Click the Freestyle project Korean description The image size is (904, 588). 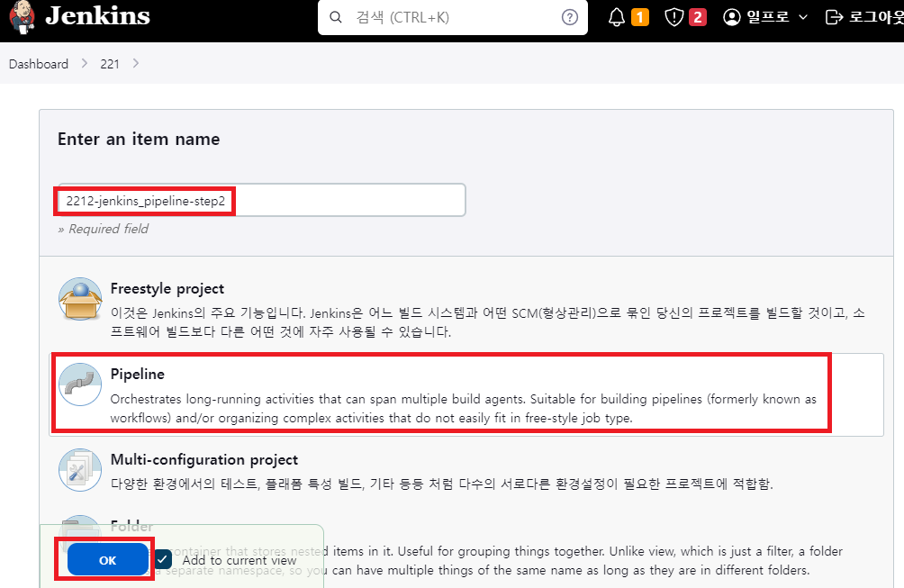pyautogui.click(x=487, y=322)
